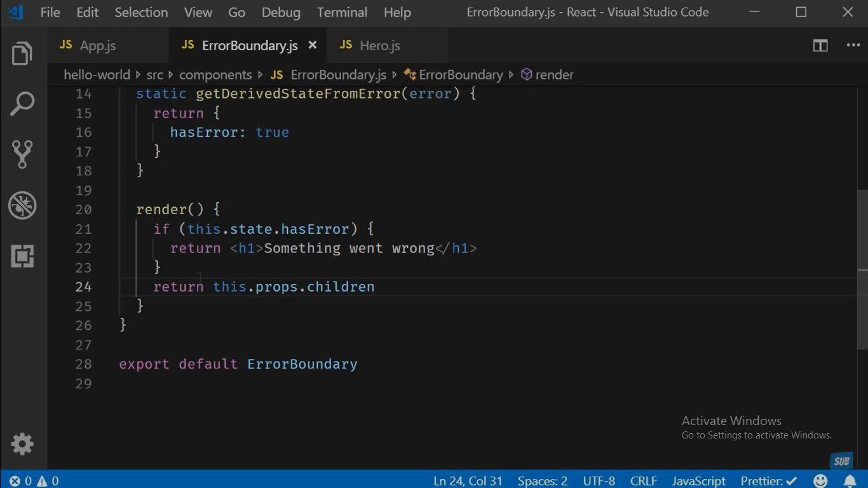Screen dimensions: 868x488
Task: Open the Manage gear settings menu
Action: (22, 444)
